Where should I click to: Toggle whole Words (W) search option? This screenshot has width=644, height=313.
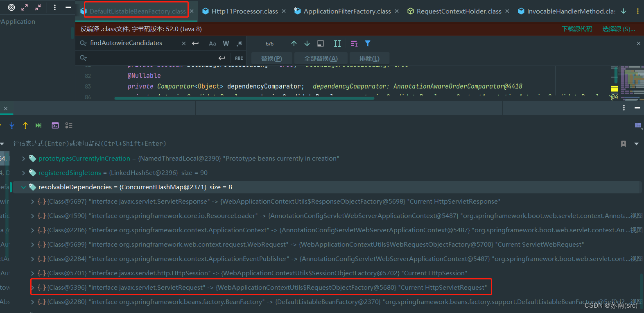click(x=226, y=43)
